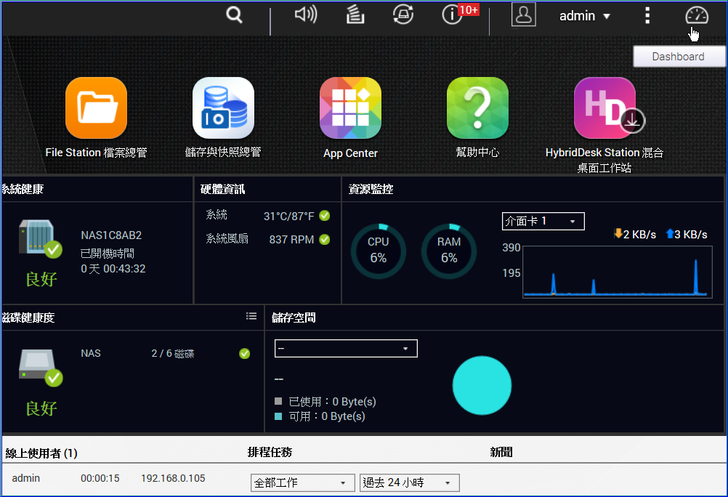The height and width of the screenshot is (497, 728).
Task: Open the 過去 24 小時 time range dropdown
Action: (409, 483)
